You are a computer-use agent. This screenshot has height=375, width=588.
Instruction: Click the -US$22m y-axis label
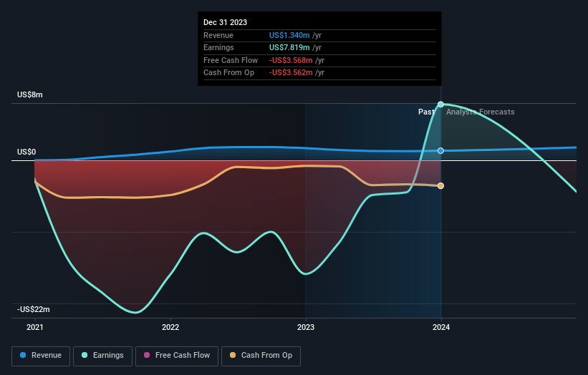tap(34, 309)
